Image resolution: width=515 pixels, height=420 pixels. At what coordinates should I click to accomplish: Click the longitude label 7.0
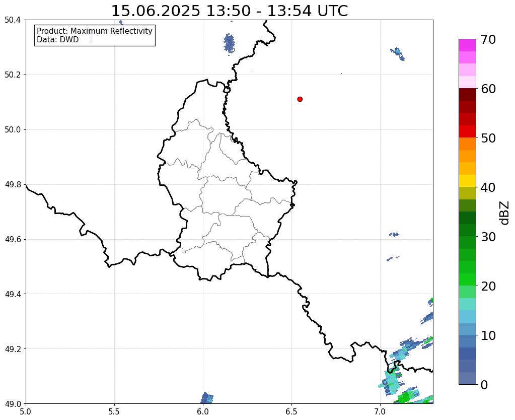[380, 411]
